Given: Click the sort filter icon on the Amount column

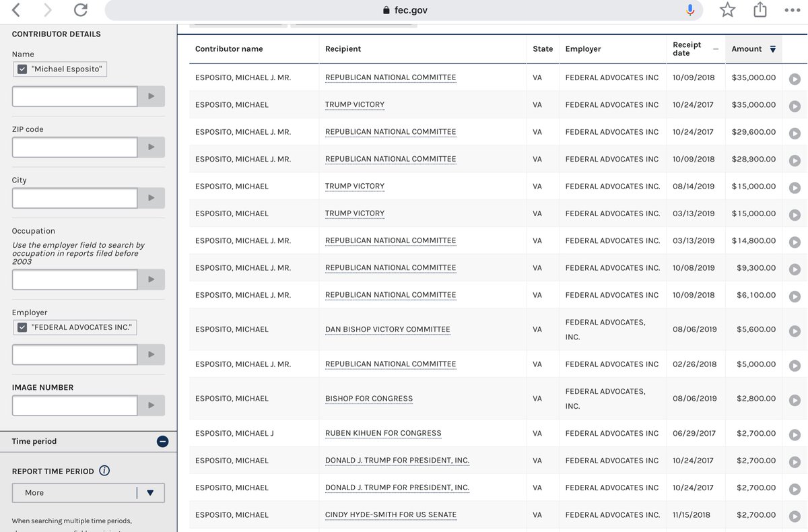Looking at the screenshot, I should (x=772, y=48).
